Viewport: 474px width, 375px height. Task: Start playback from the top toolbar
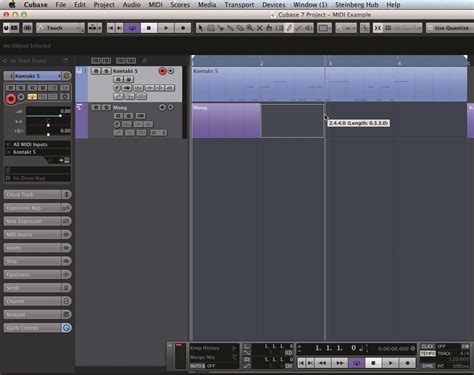166,28
